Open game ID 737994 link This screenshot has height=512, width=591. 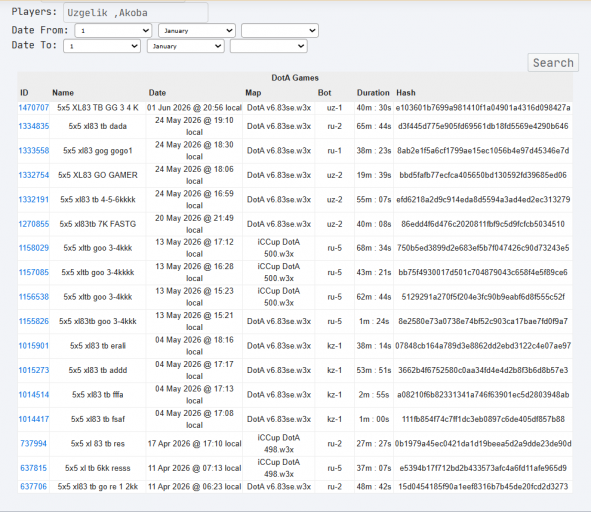[34, 443]
